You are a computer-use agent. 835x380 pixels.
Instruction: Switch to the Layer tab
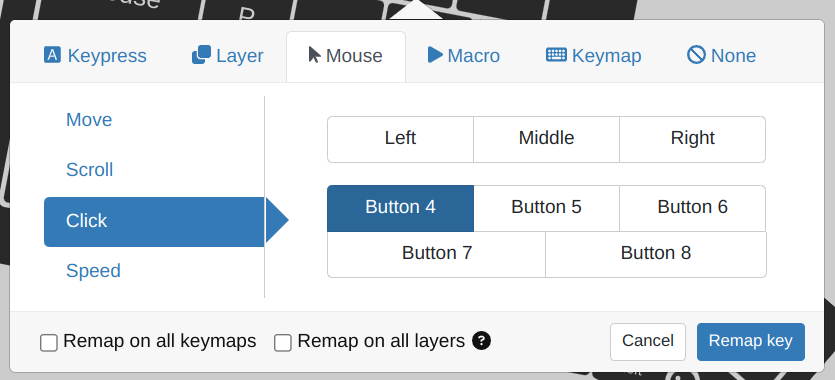pos(227,55)
